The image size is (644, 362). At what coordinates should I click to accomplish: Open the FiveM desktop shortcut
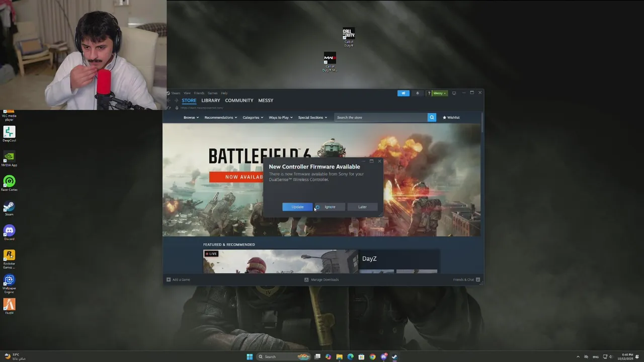[x=9, y=306]
